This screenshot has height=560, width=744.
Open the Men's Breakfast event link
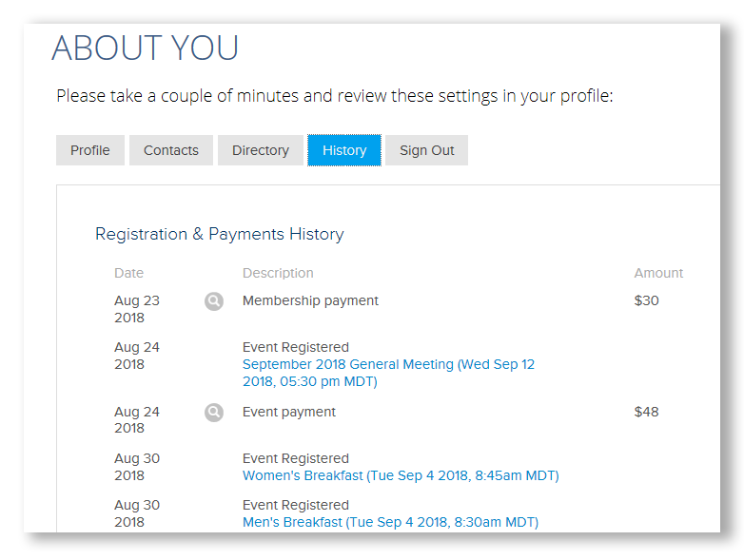point(390,522)
